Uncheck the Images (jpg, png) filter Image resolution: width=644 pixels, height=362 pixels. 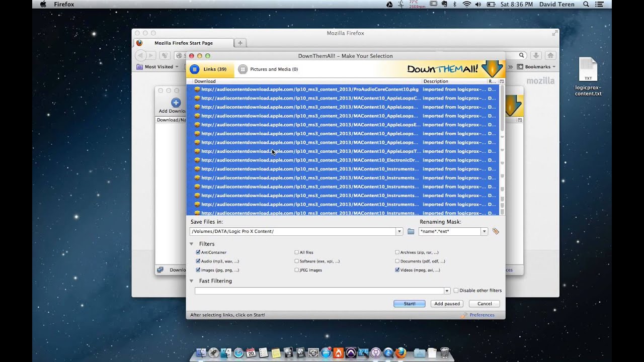(x=198, y=270)
